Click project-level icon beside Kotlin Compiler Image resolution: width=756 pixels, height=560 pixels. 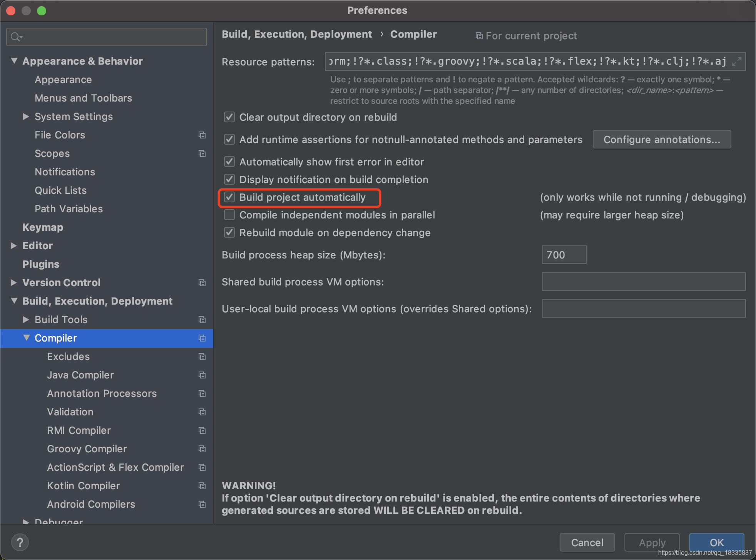coord(202,486)
